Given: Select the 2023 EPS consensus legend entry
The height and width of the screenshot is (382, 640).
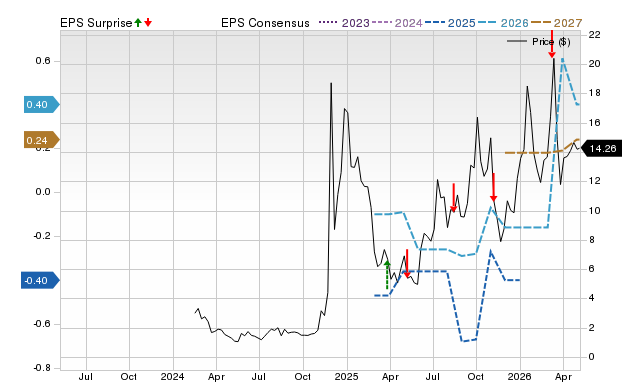Looking at the screenshot, I should point(344,23).
